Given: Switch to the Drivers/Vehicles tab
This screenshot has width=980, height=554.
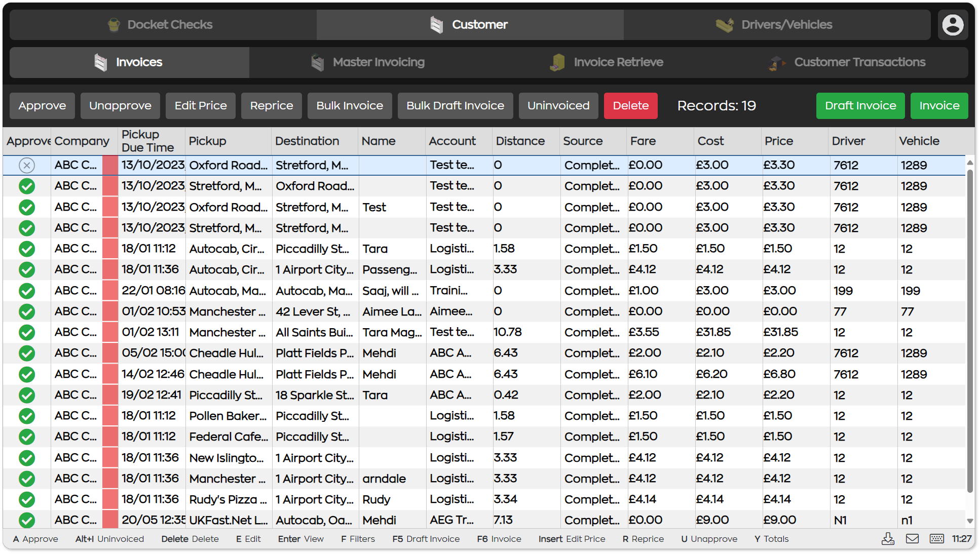Looking at the screenshot, I should (777, 24).
